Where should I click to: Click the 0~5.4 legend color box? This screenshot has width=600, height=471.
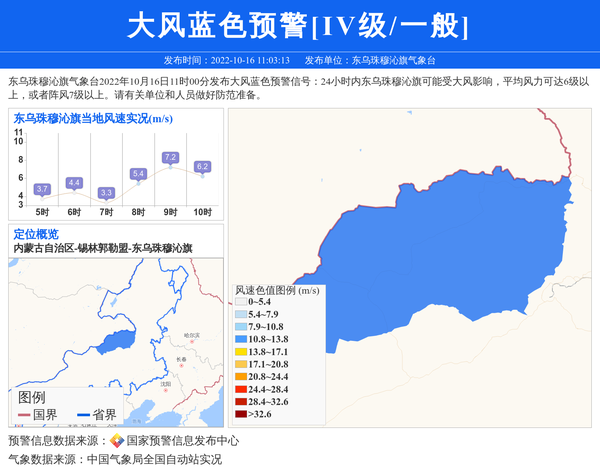(241, 302)
